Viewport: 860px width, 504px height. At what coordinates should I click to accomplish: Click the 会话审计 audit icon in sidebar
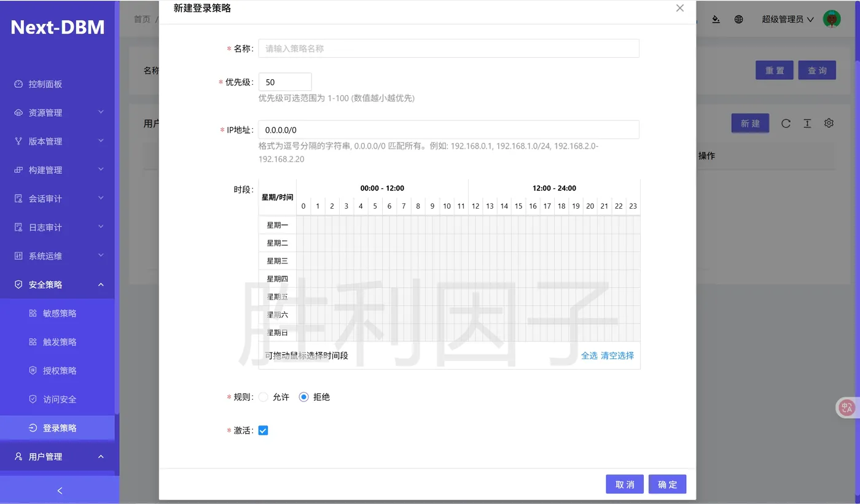pos(18,199)
